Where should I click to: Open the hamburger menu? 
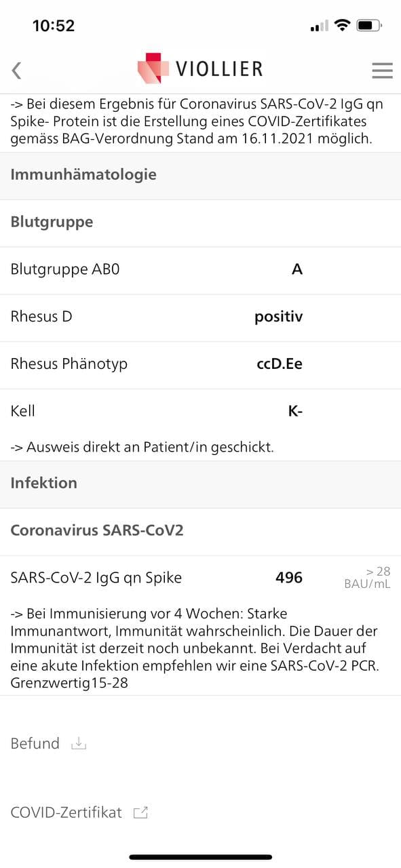(x=382, y=70)
